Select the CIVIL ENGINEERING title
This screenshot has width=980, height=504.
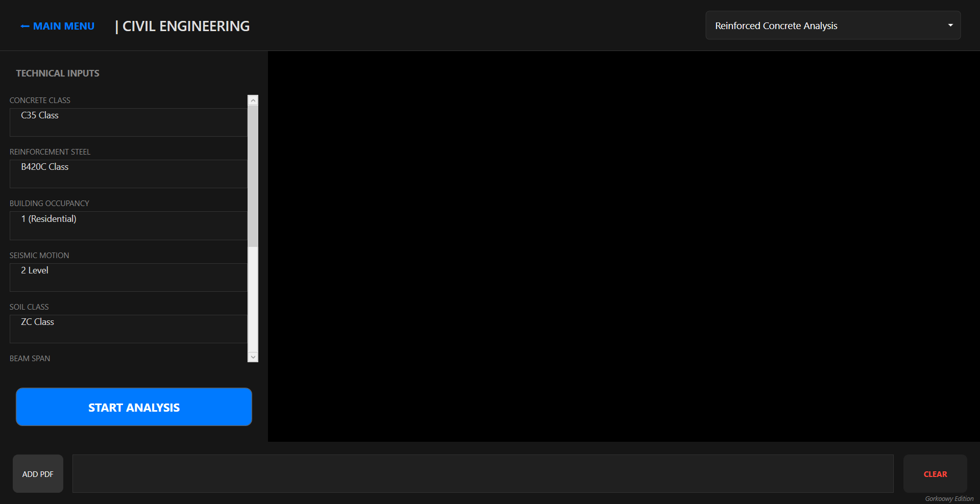185,26
